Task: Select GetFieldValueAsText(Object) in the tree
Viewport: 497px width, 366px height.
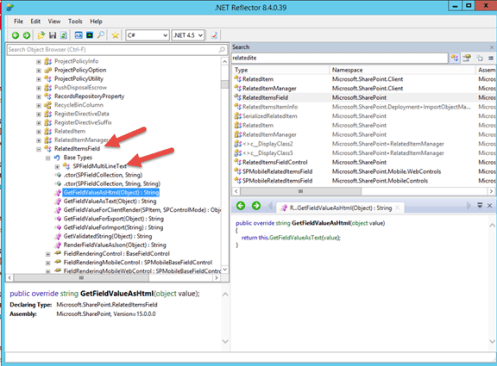Action: coord(110,201)
